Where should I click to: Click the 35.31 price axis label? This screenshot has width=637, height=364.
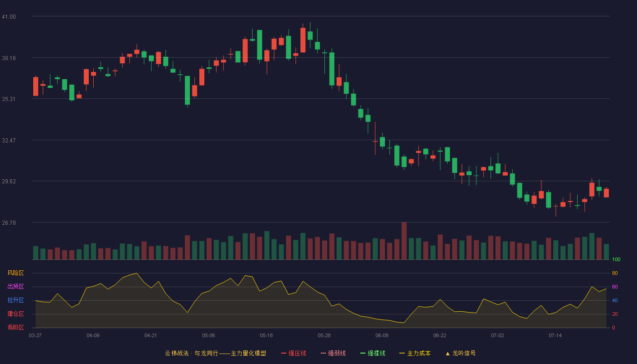coord(9,99)
